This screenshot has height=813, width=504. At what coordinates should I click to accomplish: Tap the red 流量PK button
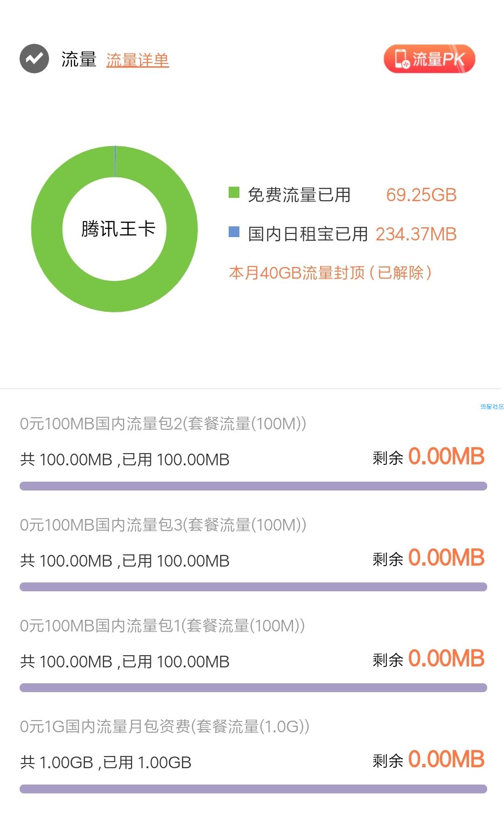click(x=429, y=59)
